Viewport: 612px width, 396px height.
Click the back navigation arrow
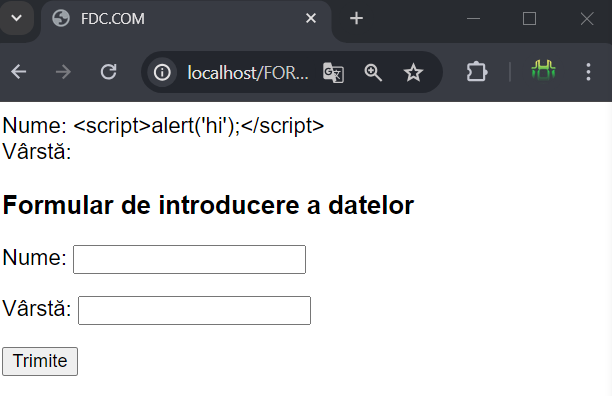(x=19, y=72)
